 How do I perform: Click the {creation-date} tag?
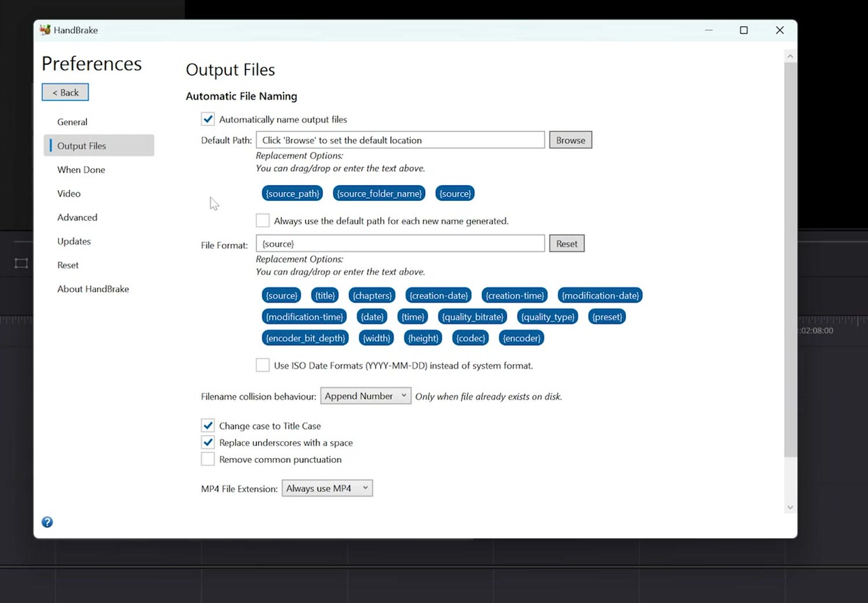(439, 295)
